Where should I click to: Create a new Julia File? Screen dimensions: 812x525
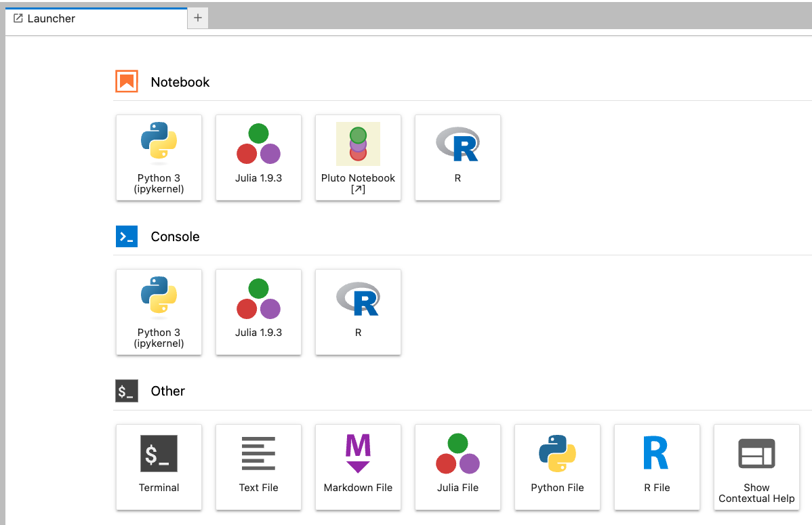coord(458,467)
